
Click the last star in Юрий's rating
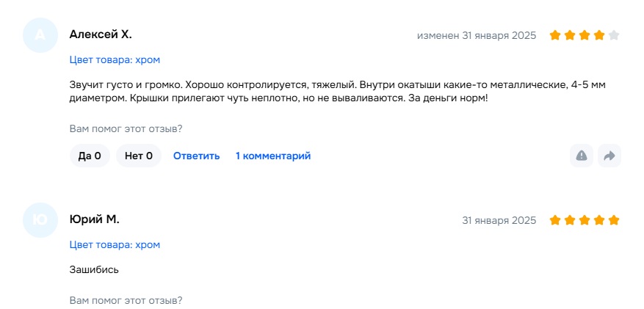[614, 220]
